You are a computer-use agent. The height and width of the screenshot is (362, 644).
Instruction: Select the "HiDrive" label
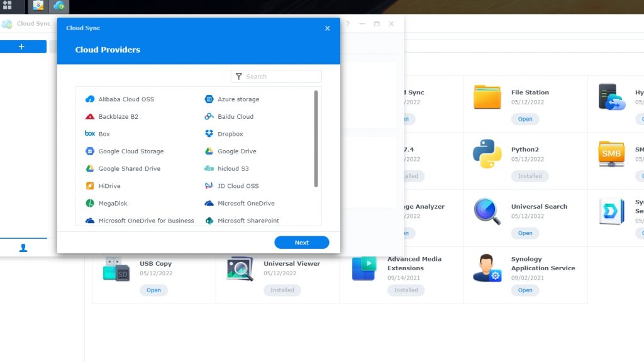[x=109, y=185]
